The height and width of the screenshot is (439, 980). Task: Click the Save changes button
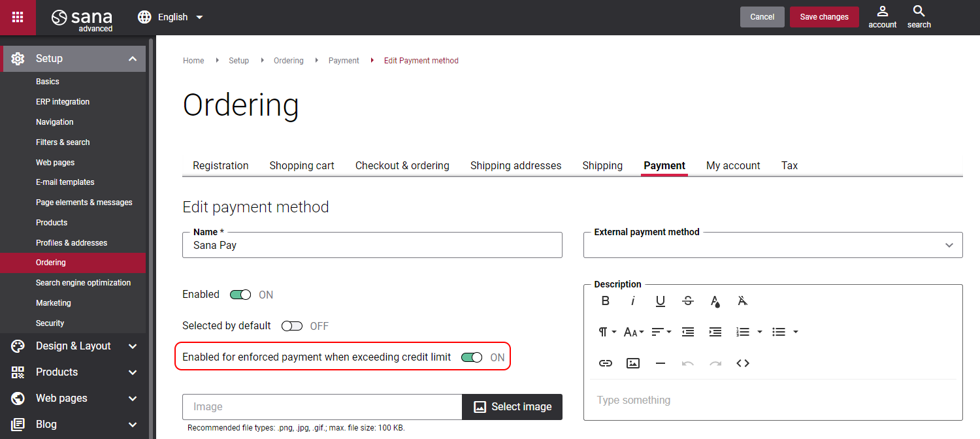[x=825, y=17]
